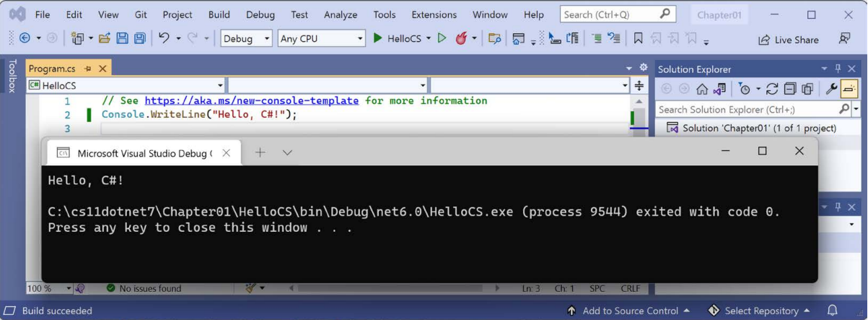
Task: Toggle pin on the Program.cs tab
Action: click(x=88, y=69)
